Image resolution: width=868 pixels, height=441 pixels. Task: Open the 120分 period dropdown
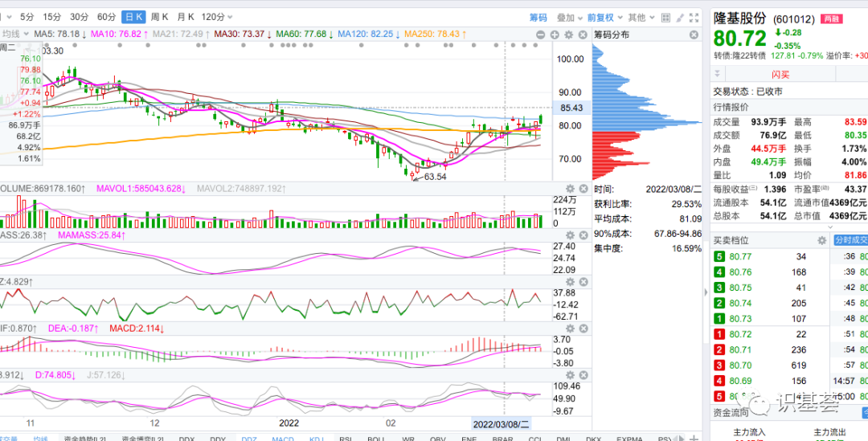click(x=217, y=17)
